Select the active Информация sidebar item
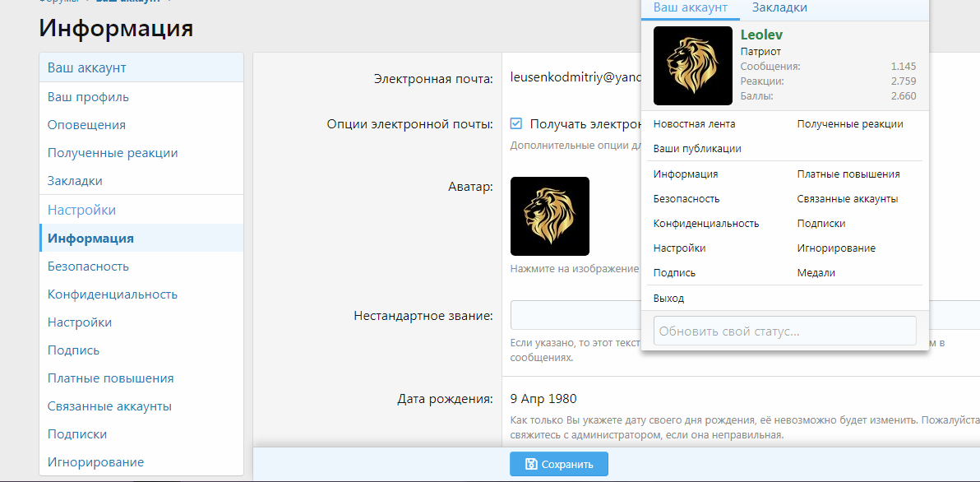980x482 pixels. pyautogui.click(x=141, y=238)
